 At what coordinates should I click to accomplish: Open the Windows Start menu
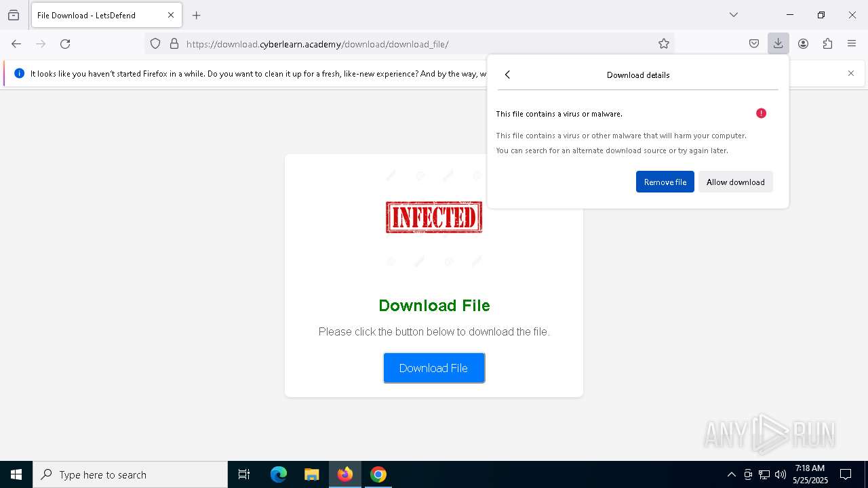point(16,474)
